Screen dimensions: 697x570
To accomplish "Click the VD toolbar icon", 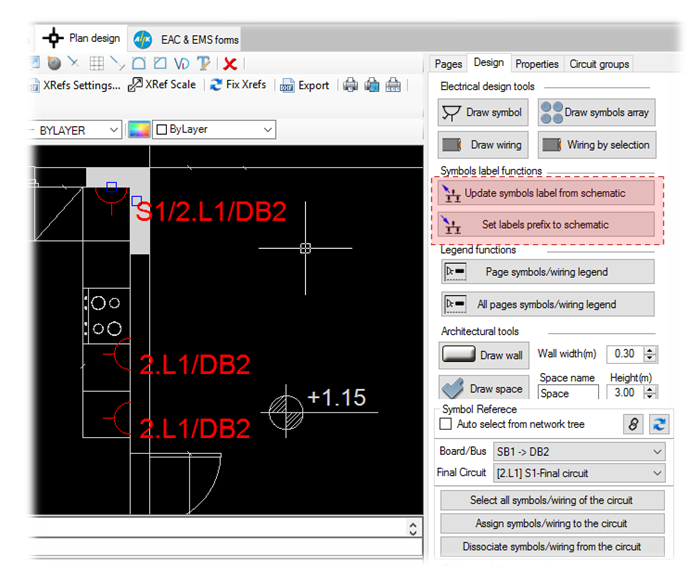I will pos(182,64).
